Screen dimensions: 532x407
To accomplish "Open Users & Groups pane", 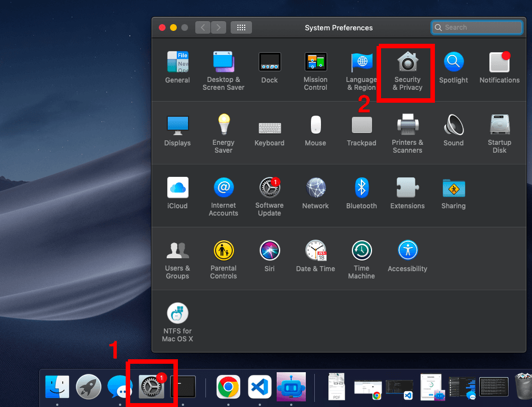I will click(177, 260).
